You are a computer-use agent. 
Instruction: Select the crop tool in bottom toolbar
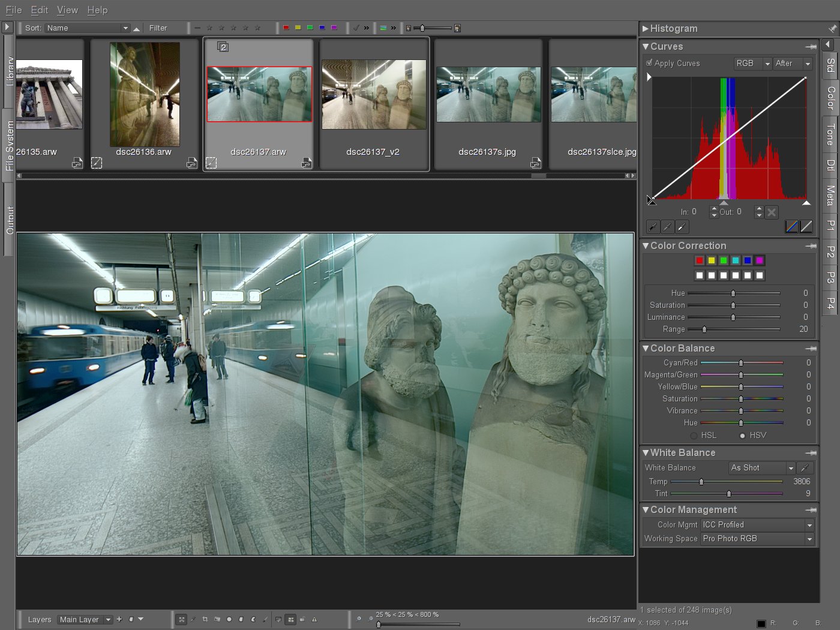(205, 619)
